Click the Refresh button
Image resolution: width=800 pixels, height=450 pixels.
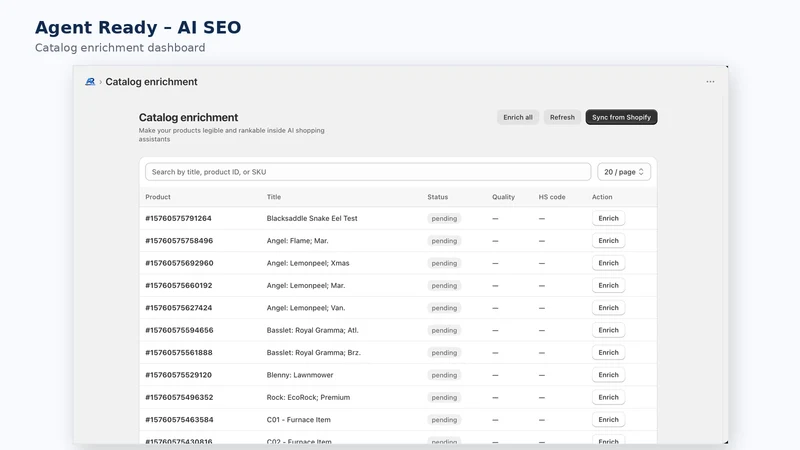tap(562, 117)
